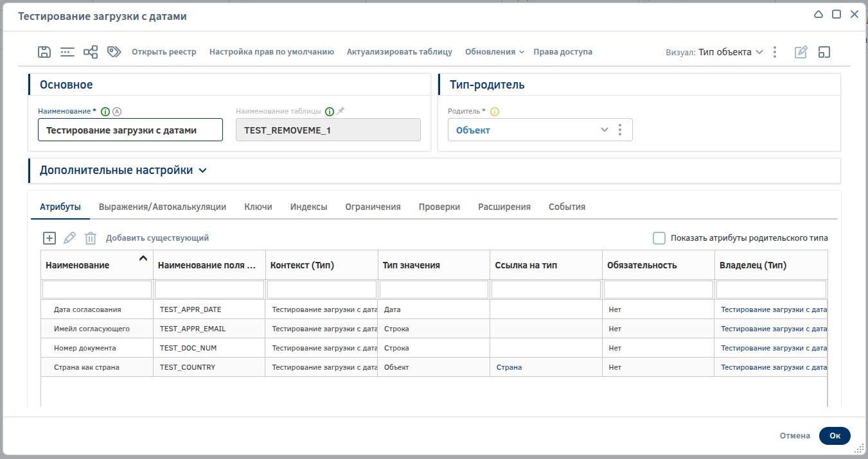
Task: Expand the Обновления dropdown menu
Action: pos(494,52)
